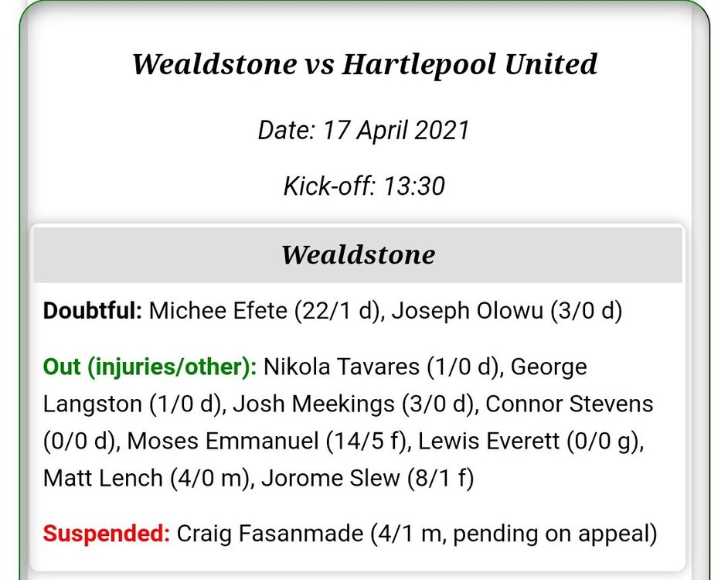The height and width of the screenshot is (580, 728).
Task: Select player Nikola Tavares
Action: tap(342, 367)
